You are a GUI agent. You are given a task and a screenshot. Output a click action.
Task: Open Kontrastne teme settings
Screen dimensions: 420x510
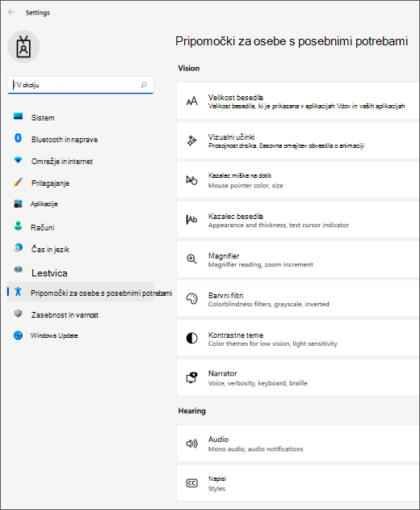point(298,339)
